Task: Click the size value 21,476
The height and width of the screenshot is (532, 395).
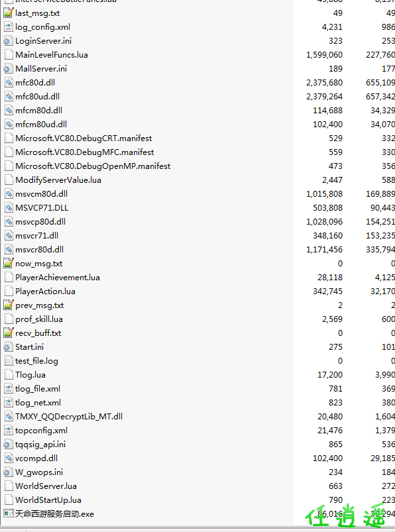Action: pos(330,430)
